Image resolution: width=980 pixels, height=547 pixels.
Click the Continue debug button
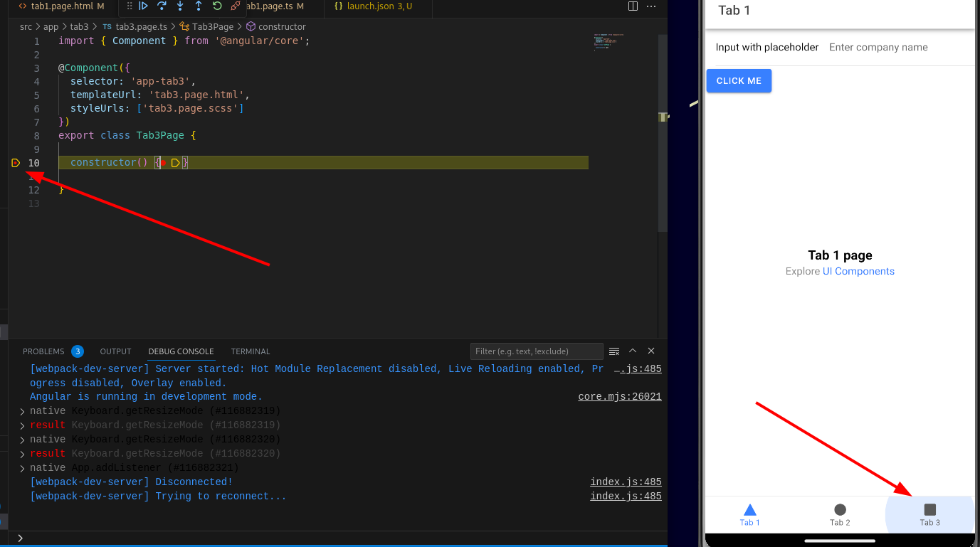tap(143, 6)
